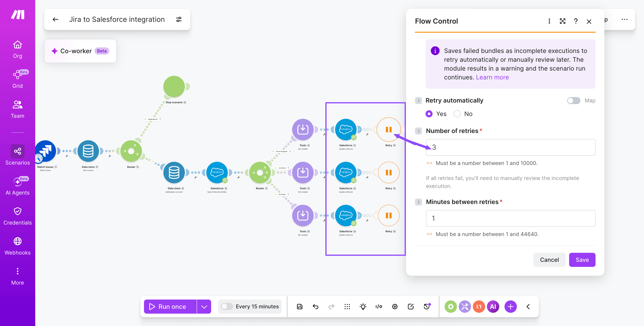Open Scenarios in the sidebar
Viewport: 644px width, 326px height.
click(x=17, y=155)
